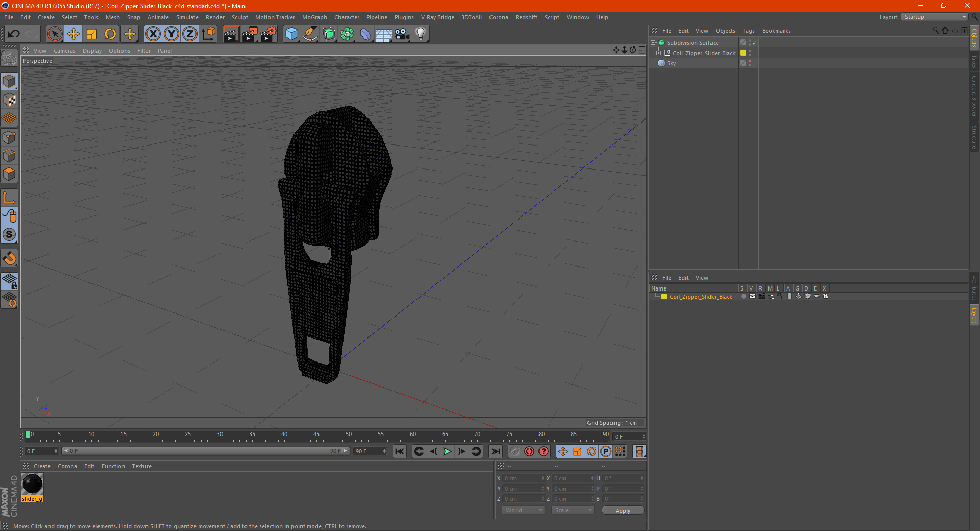Add a Floor environment object
Image resolution: width=980 pixels, height=531 pixels.
tap(384, 34)
